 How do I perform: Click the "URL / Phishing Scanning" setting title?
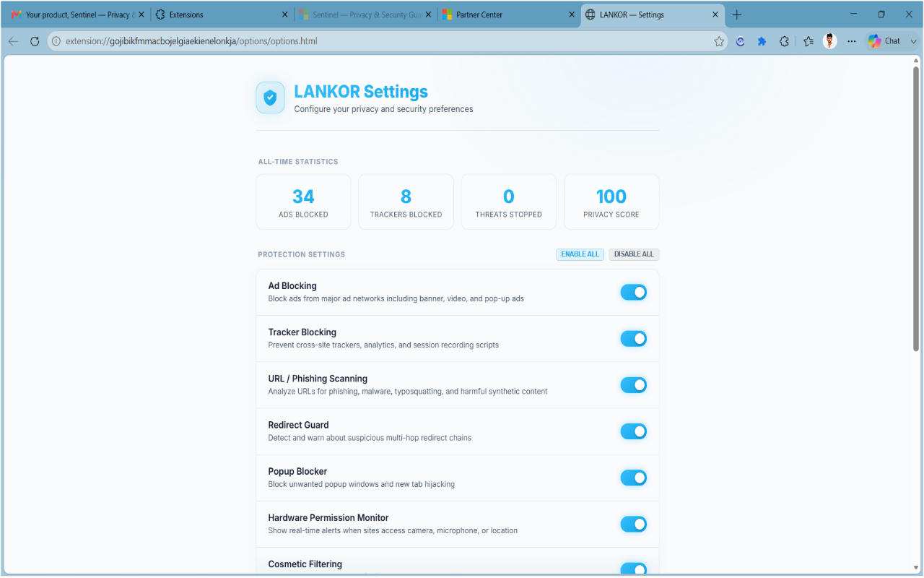[x=318, y=379]
